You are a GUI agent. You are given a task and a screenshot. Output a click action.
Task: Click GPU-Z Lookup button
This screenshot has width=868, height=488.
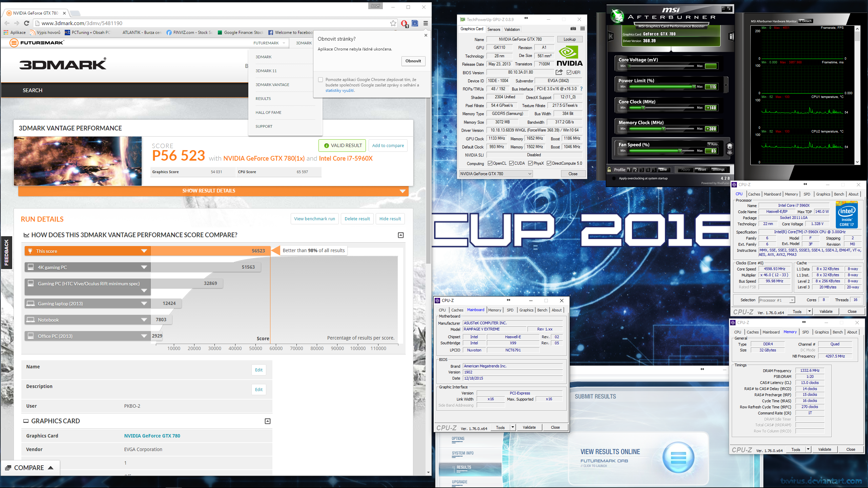(x=570, y=39)
